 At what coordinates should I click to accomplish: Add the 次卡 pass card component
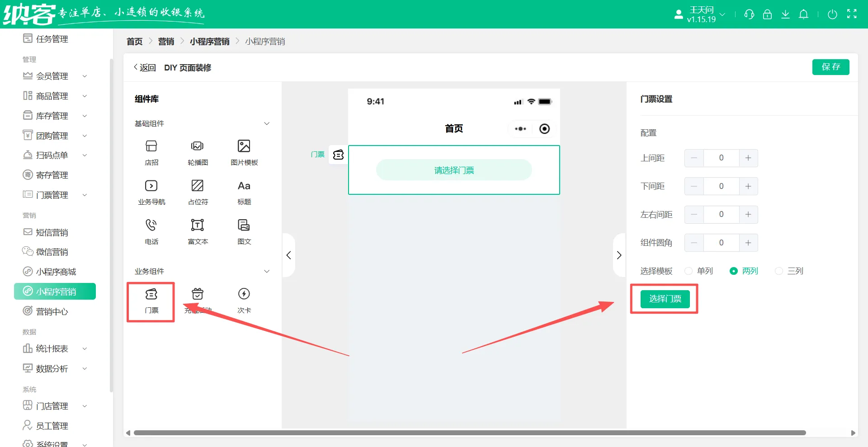(x=244, y=300)
